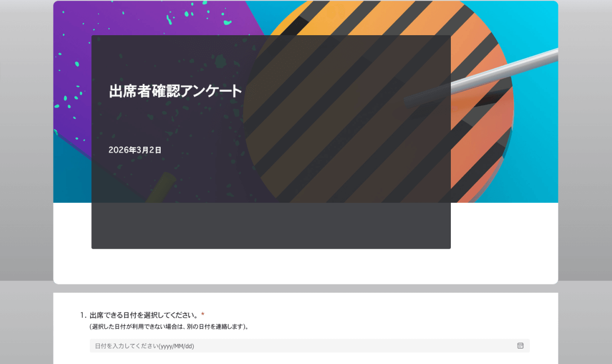Image resolution: width=612 pixels, height=364 pixels.
Task: Click the gray gap between header and question card
Action: [x=306, y=289]
